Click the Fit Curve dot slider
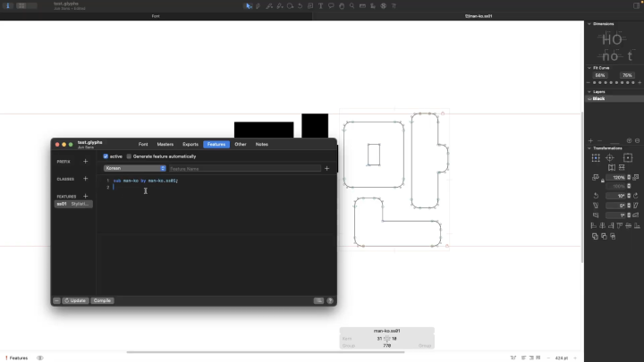The width and height of the screenshot is (644, 362). click(614, 83)
